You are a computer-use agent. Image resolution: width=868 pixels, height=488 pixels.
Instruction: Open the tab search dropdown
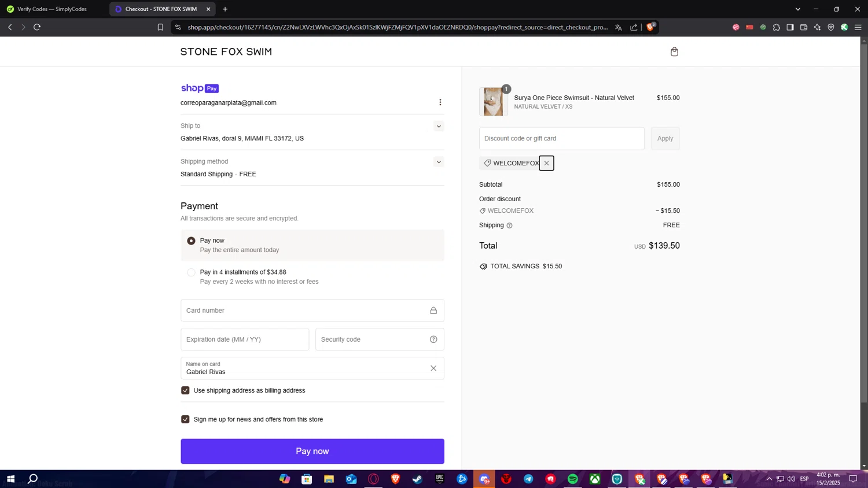click(x=798, y=9)
